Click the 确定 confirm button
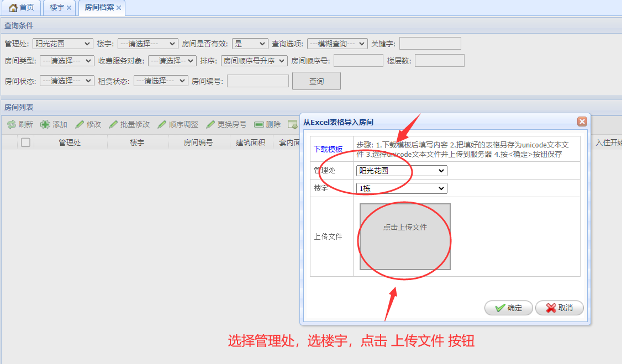Viewport: 622px width, 364px height. coord(509,308)
